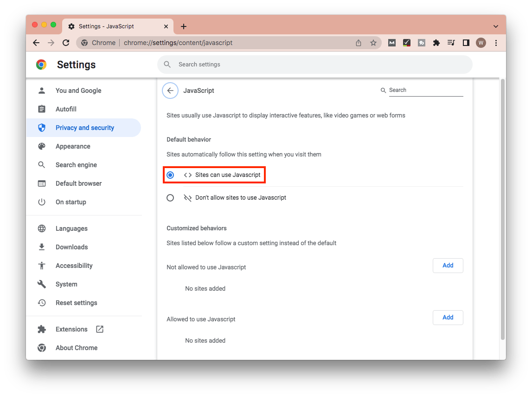Select Sites can use Javascript option

tap(170, 175)
